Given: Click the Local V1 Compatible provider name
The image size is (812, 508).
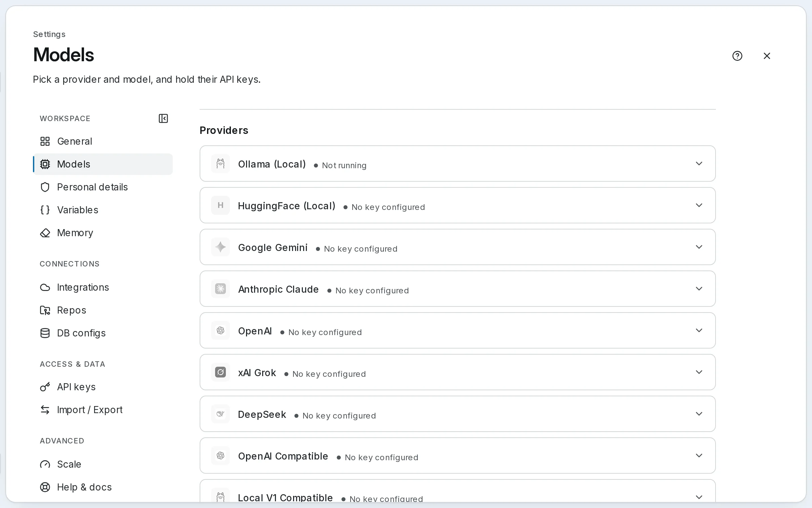Looking at the screenshot, I should pyautogui.click(x=285, y=498).
